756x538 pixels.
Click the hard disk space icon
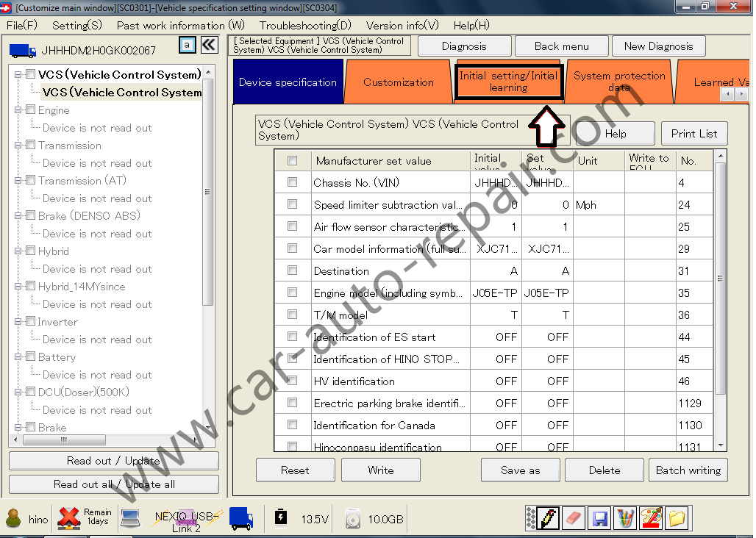point(353,519)
